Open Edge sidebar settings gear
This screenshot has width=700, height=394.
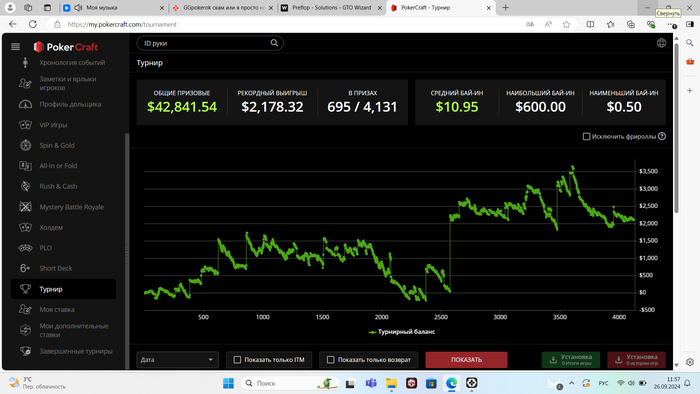pos(690,362)
